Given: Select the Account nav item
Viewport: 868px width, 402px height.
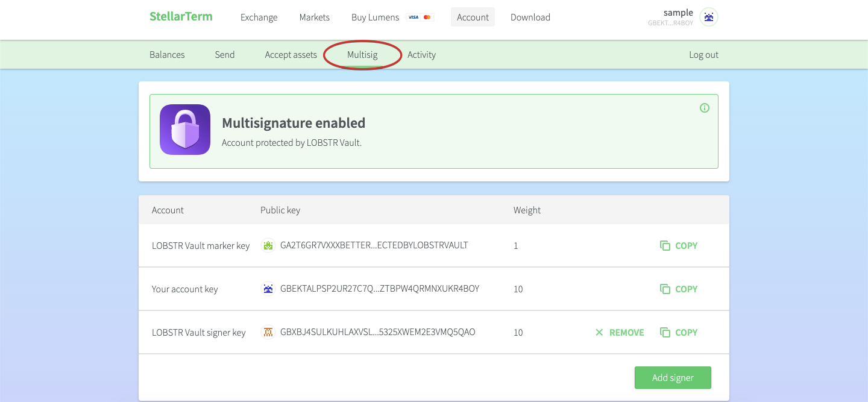Looking at the screenshot, I should coord(473,17).
